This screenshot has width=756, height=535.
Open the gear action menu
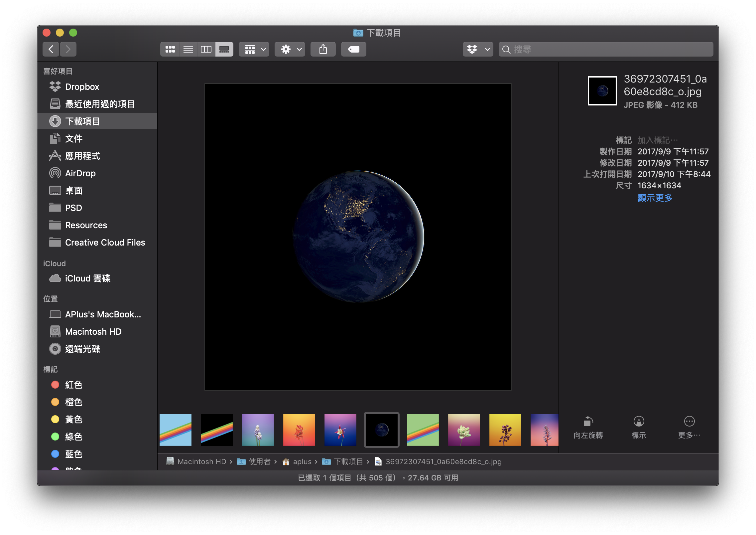click(290, 49)
